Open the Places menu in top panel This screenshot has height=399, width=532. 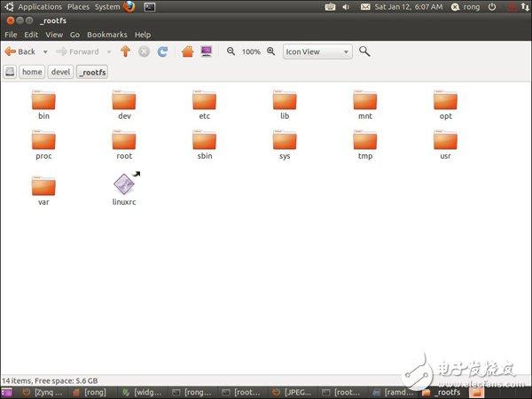78,6
